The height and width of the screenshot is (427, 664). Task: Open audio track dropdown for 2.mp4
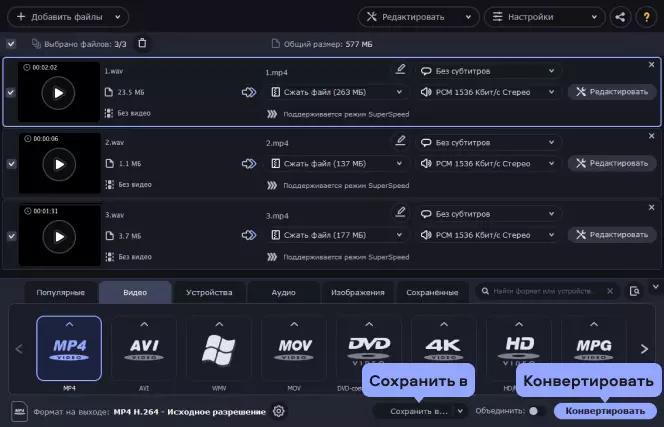click(489, 164)
